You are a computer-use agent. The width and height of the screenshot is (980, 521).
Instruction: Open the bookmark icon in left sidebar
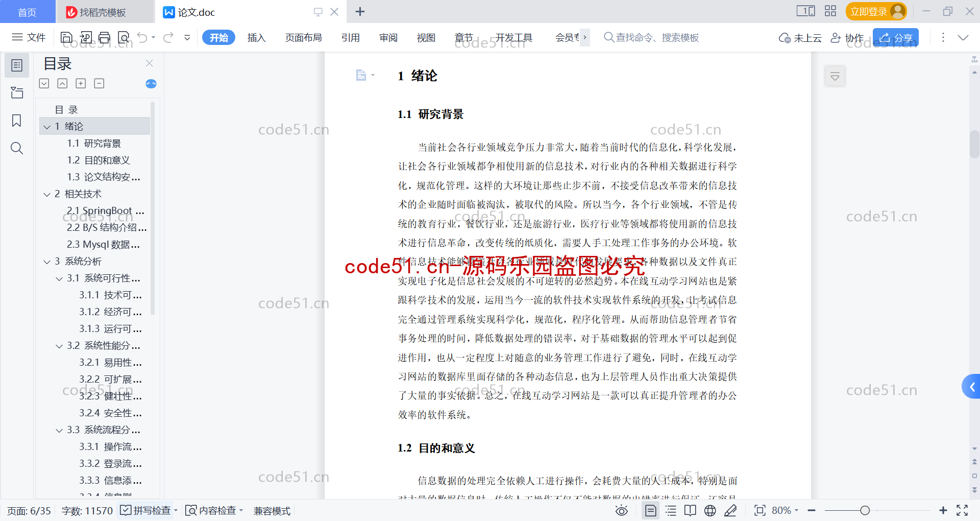click(17, 121)
